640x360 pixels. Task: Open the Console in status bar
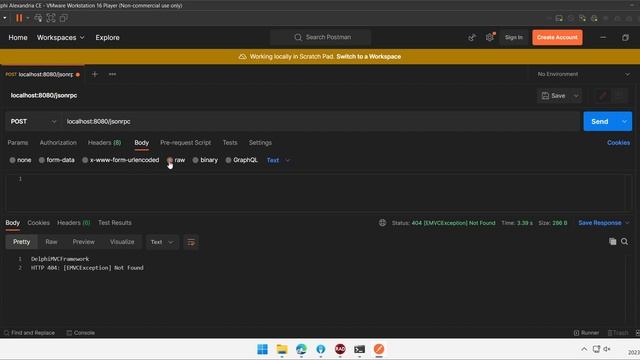[x=80, y=333]
